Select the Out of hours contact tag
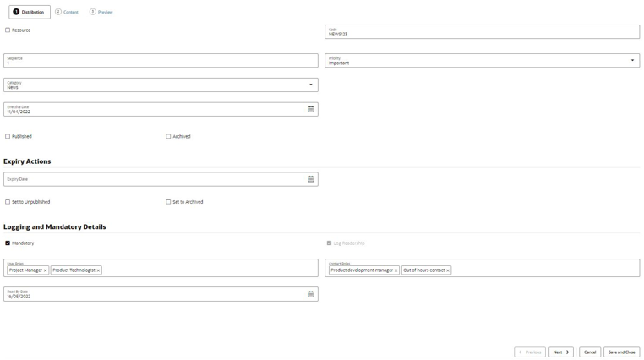The width and height of the screenshot is (644, 360). pos(424,270)
